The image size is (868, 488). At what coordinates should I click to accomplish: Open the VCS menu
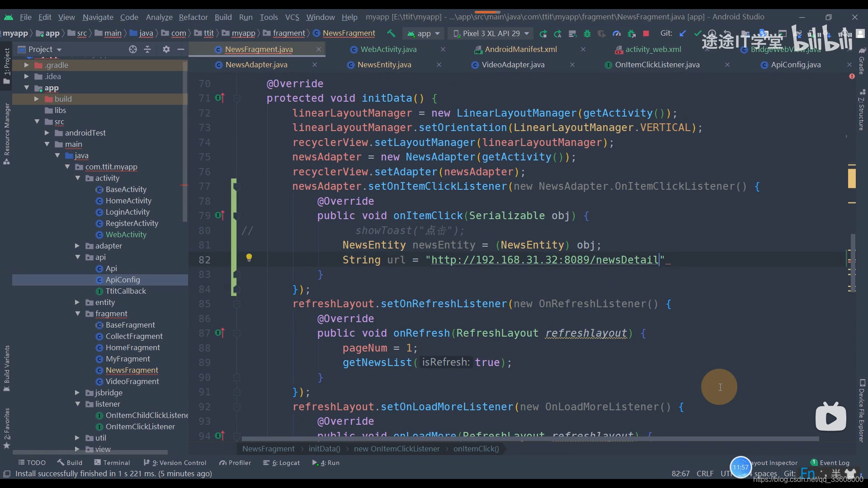pyautogui.click(x=292, y=17)
